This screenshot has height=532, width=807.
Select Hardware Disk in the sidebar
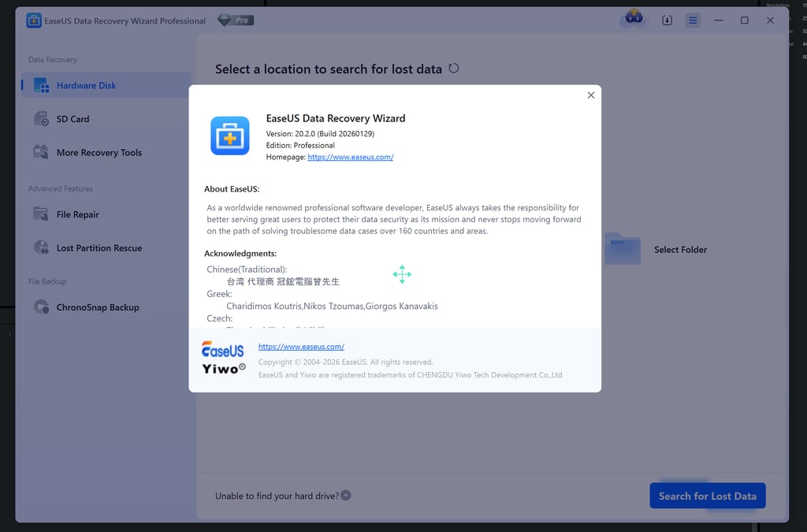click(x=106, y=85)
